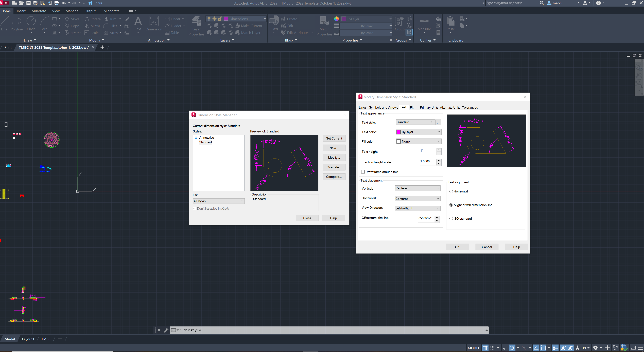Open the Annotate ribbon tab
Screen dimensions: 644x352
click(39, 11)
